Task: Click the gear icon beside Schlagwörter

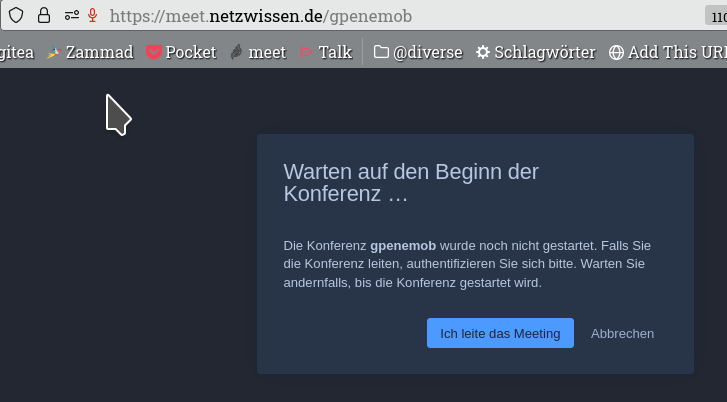Action: [x=483, y=52]
